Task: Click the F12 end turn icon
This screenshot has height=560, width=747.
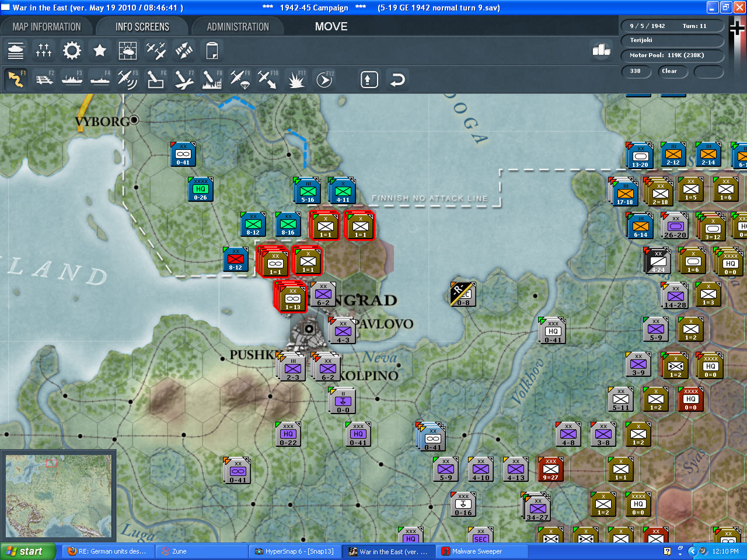Action: [x=324, y=79]
